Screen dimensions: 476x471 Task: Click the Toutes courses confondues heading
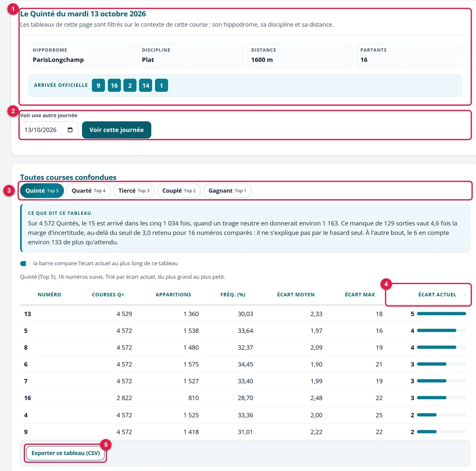68,177
